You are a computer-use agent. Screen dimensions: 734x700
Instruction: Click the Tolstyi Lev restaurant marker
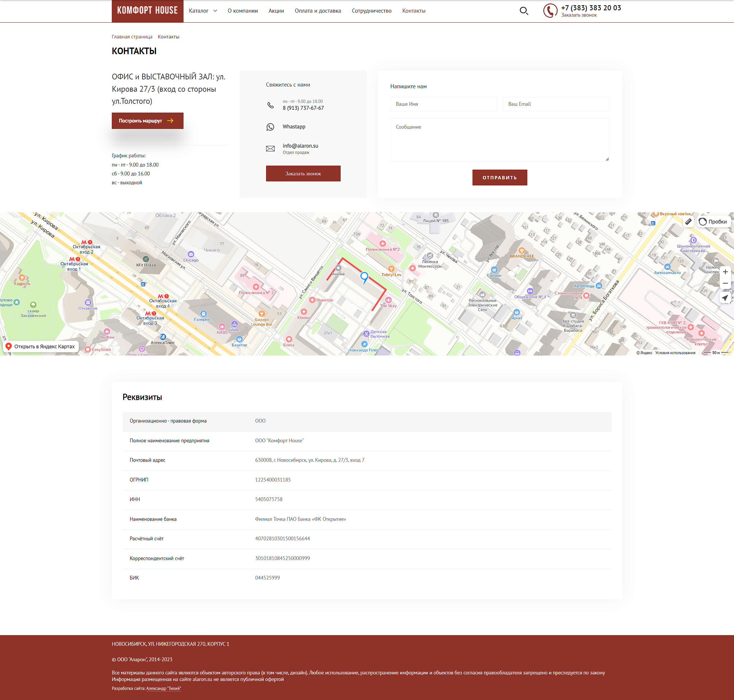click(x=391, y=269)
